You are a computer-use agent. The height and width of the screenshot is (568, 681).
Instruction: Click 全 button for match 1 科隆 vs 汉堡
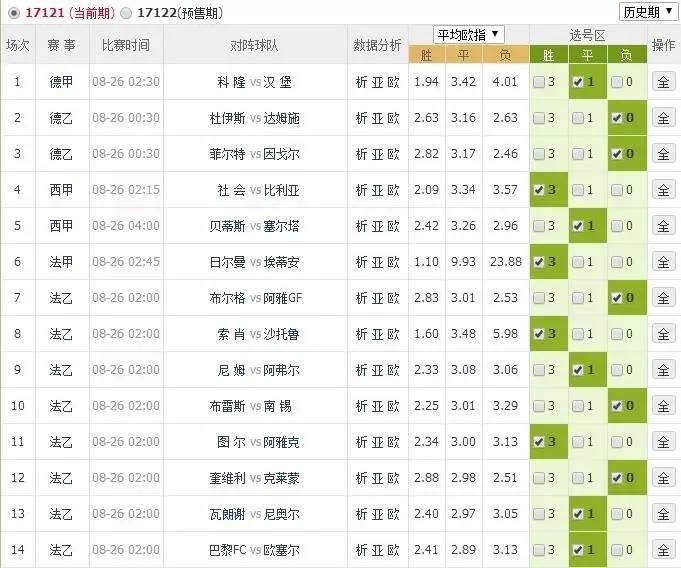tap(663, 82)
